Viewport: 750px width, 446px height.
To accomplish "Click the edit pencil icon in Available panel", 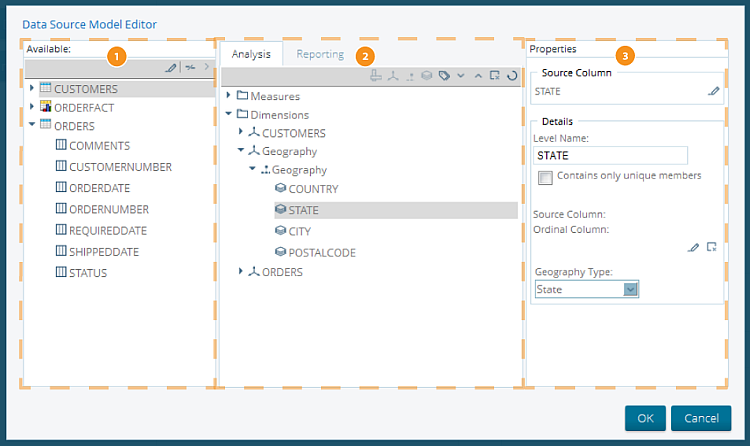I will (171, 68).
